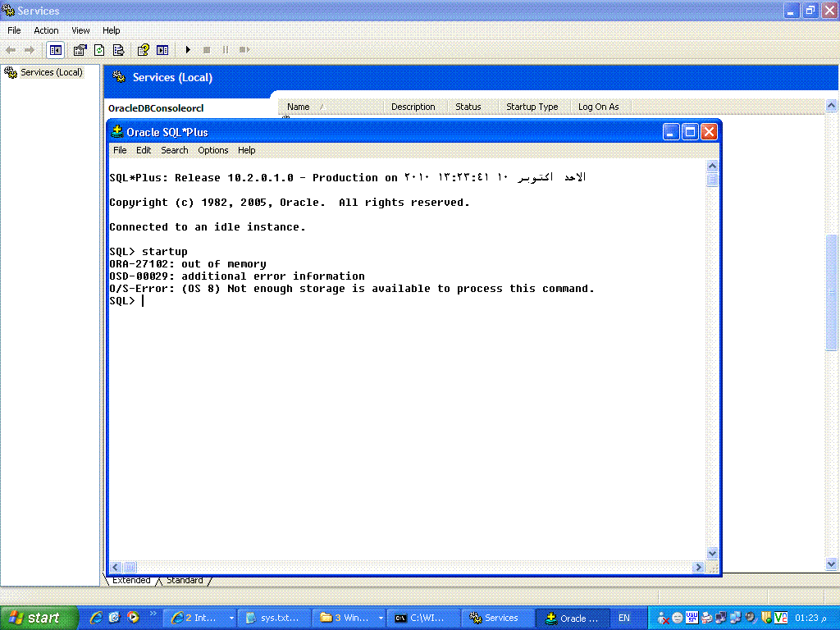Screen dimensions: 840x630
Task: Open the EN language bar selector
Action: [624, 618]
